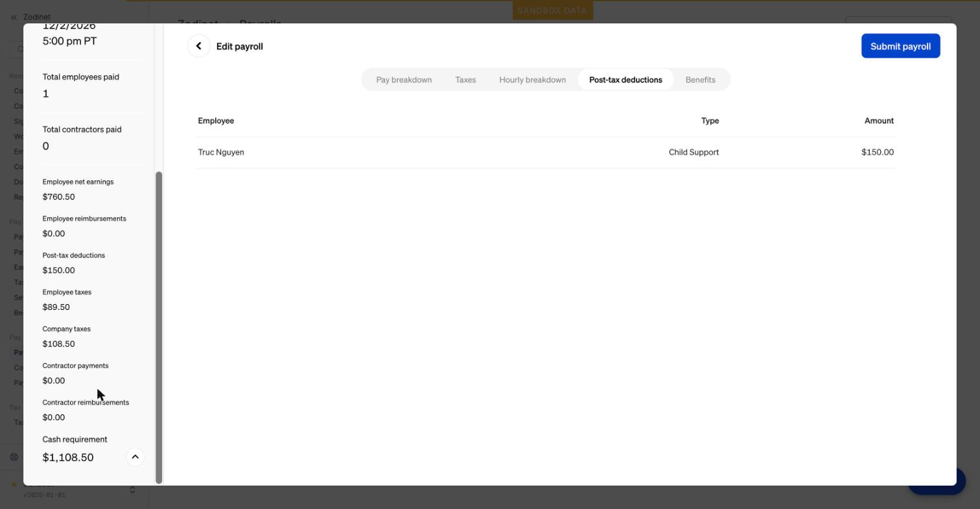
Task: Click Truc Nguyen employee name
Action: (x=221, y=152)
